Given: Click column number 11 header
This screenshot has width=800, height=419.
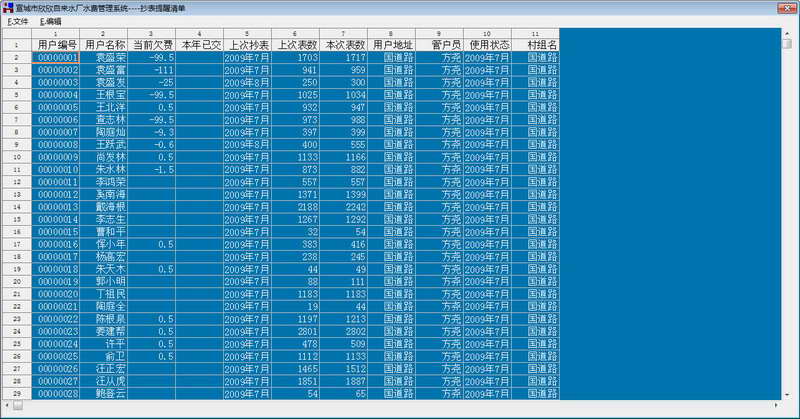Looking at the screenshot, I should click(x=535, y=34).
